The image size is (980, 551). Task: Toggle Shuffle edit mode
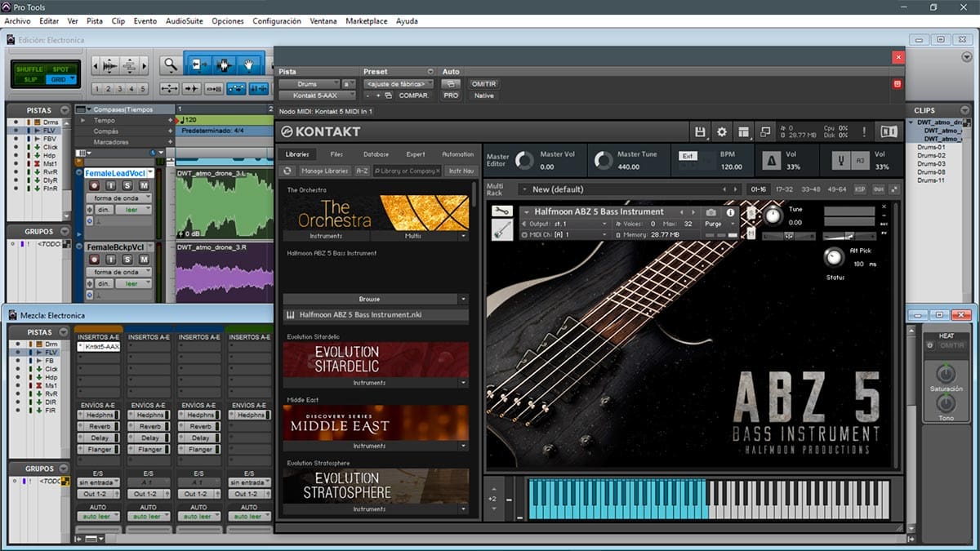coord(29,69)
